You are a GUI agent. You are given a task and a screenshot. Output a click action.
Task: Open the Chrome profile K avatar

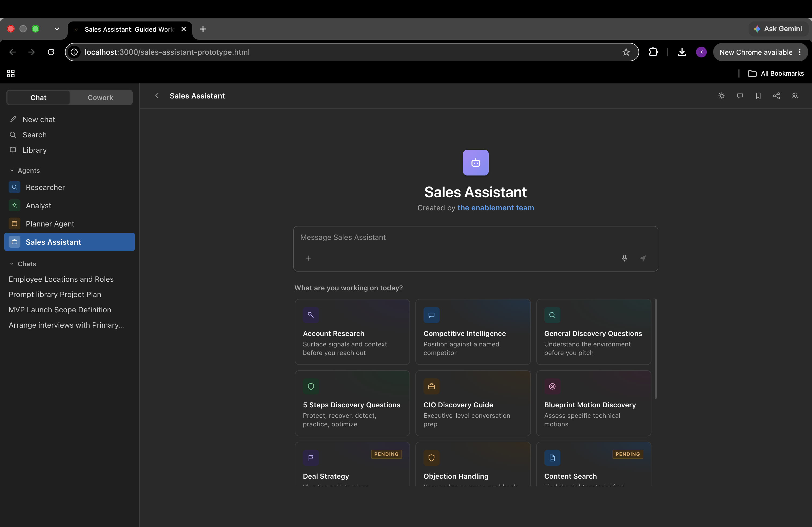tap(701, 52)
